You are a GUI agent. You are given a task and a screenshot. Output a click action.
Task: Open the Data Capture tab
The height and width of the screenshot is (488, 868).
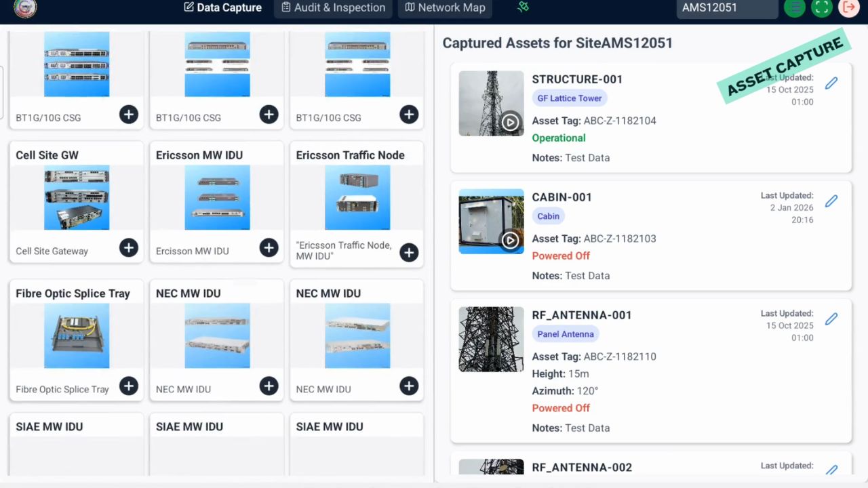click(222, 7)
